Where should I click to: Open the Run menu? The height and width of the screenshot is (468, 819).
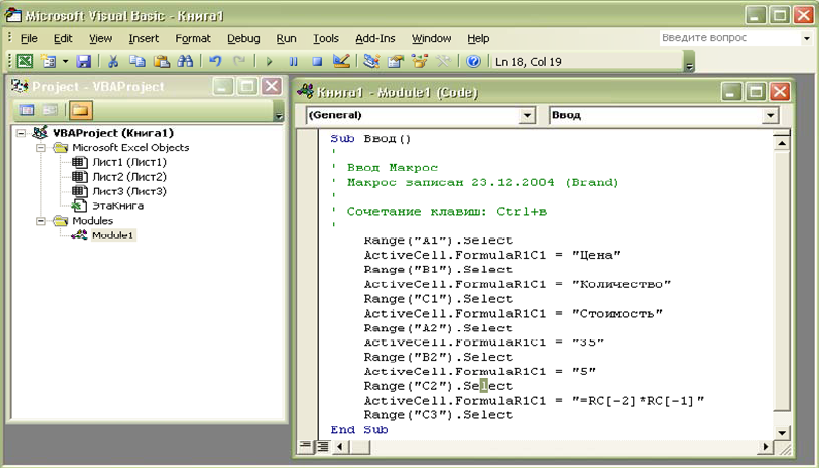click(286, 38)
